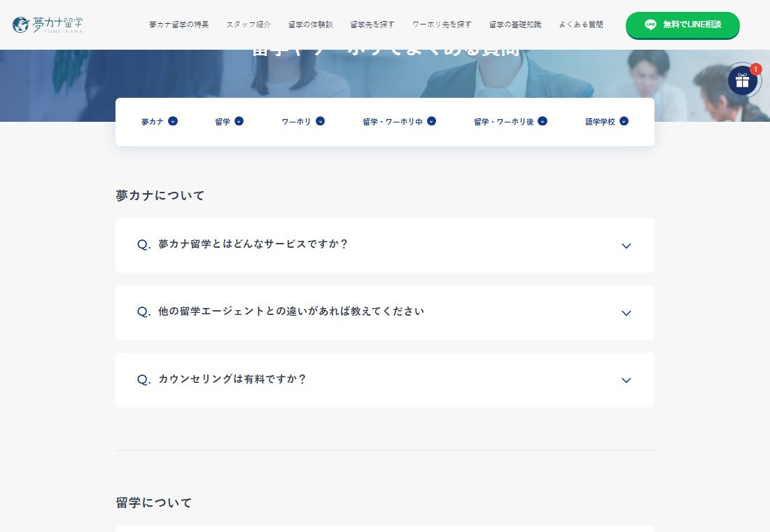
Task: Open question 夢カナ留学とはどんなサービスですか？
Action: (384, 246)
